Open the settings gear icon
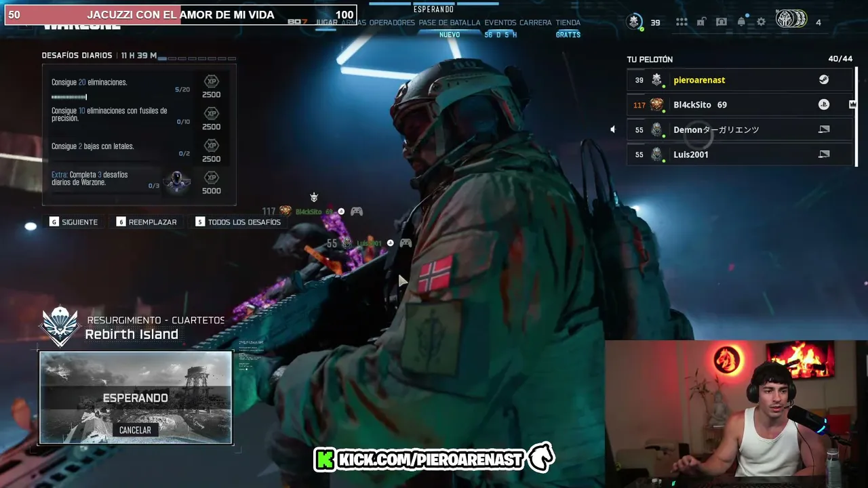868x488 pixels. click(x=761, y=22)
